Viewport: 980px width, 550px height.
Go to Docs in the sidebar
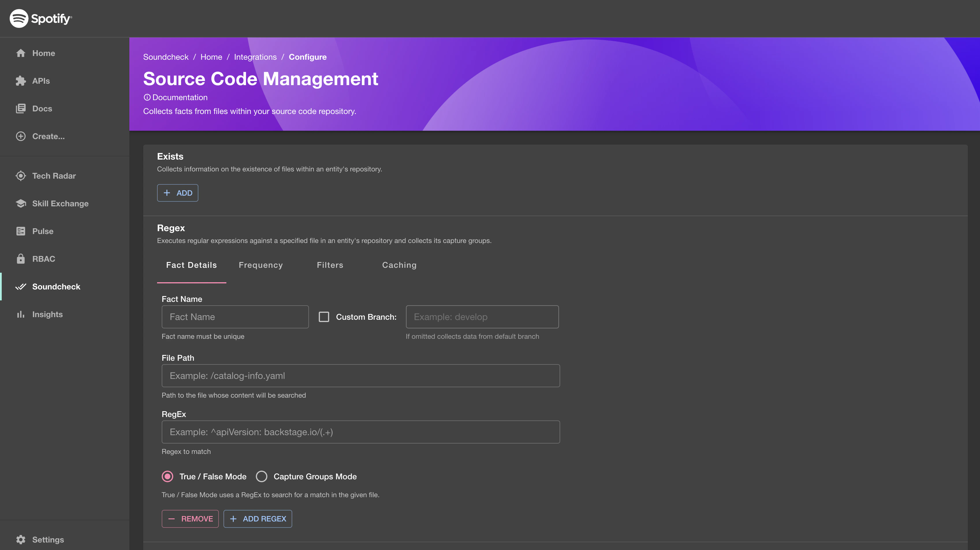(65, 109)
